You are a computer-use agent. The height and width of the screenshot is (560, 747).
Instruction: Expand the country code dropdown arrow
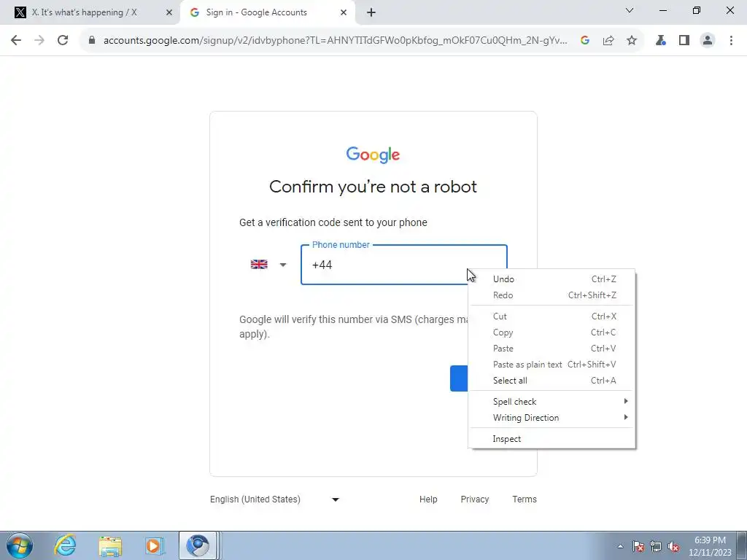pyautogui.click(x=283, y=265)
